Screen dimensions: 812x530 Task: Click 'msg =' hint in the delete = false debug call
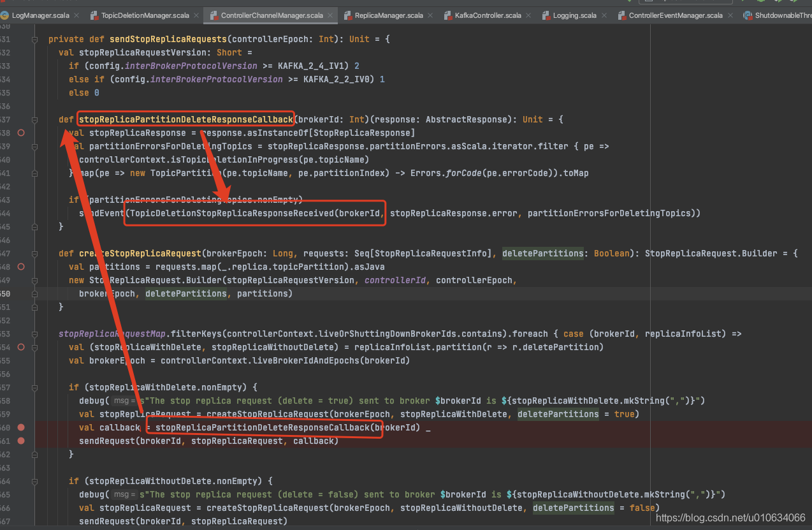124,494
